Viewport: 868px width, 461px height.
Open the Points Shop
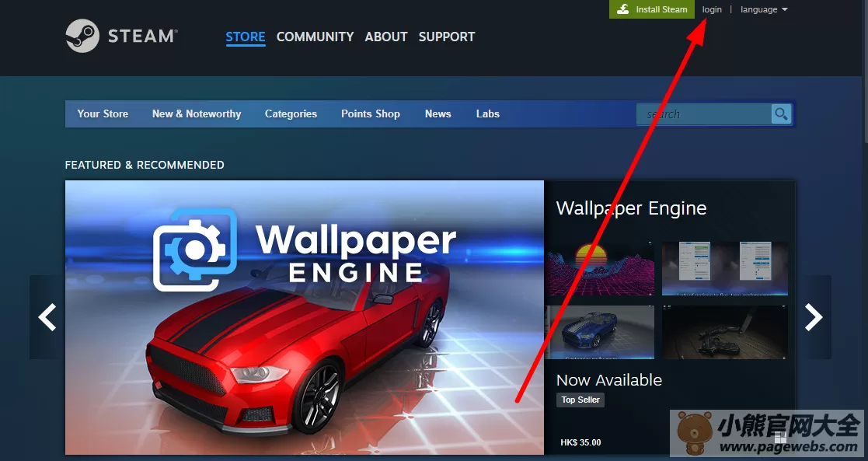pos(371,114)
